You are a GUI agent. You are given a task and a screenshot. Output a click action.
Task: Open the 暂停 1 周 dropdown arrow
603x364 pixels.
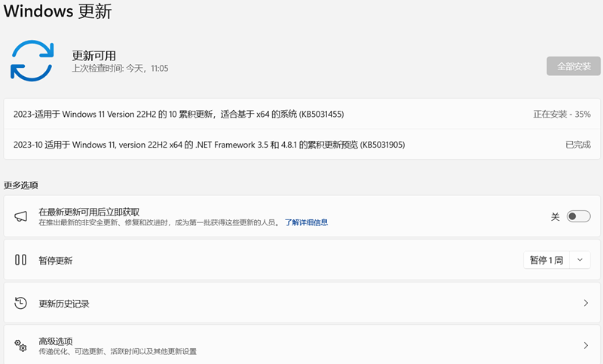pyautogui.click(x=580, y=260)
